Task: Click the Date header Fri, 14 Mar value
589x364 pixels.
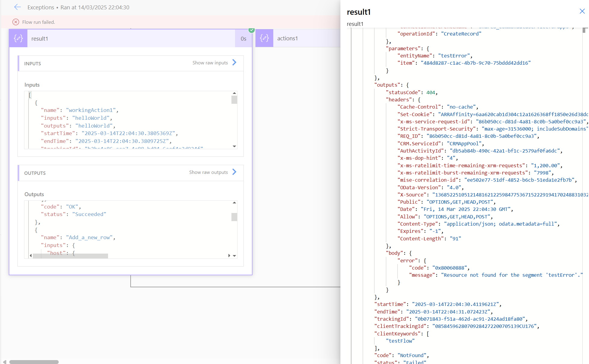Action: pyautogui.click(x=465, y=209)
